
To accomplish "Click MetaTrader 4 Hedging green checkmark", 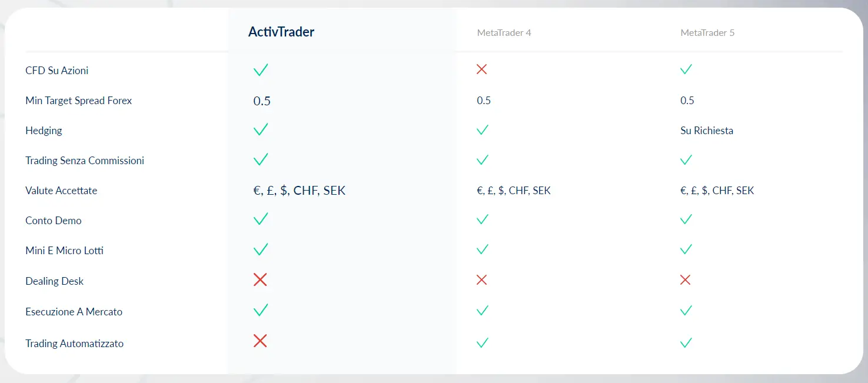I will (x=483, y=130).
